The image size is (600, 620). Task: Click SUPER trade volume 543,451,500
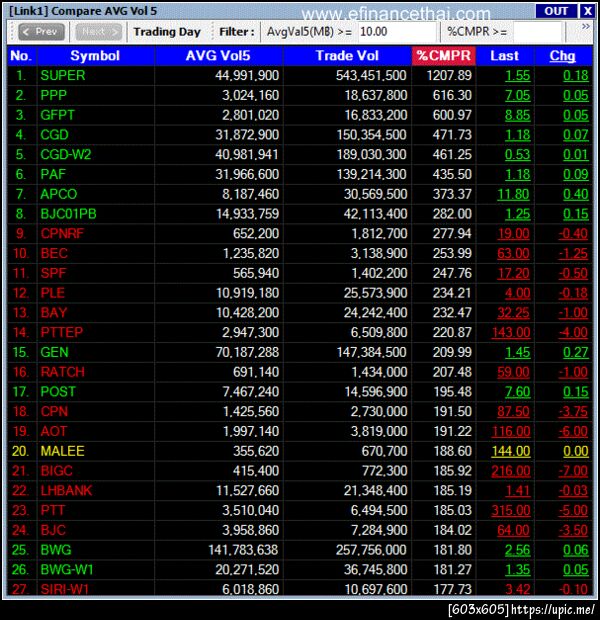371,76
